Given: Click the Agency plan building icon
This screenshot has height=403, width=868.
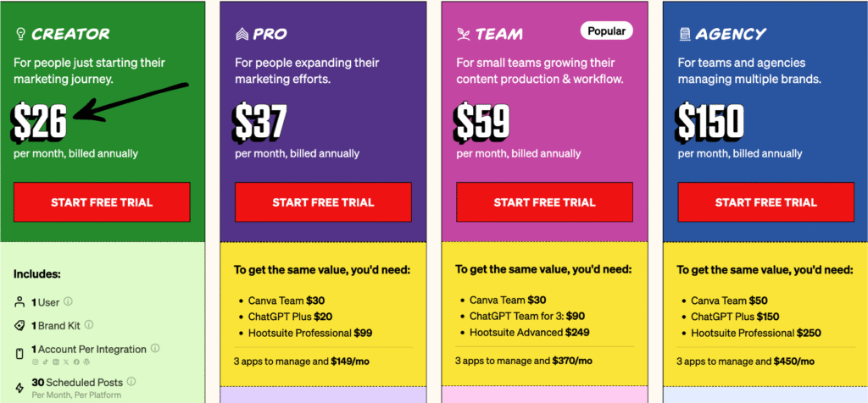Looking at the screenshot, I should [x=685, y=35].
